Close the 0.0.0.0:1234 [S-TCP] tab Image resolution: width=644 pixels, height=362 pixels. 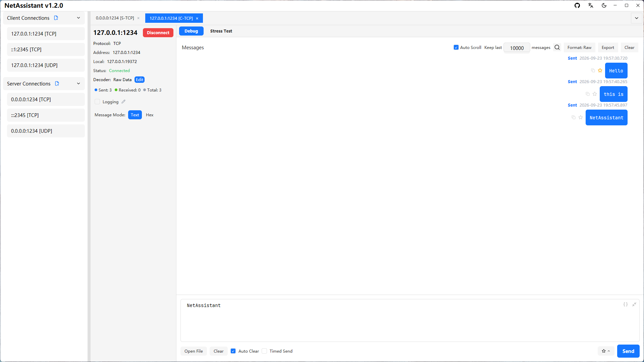[139, 18]
